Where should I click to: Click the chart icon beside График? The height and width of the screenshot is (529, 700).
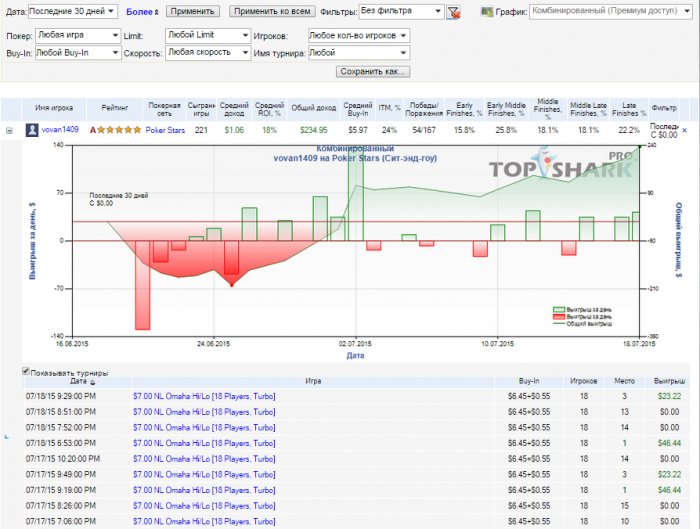pos(486,12)
